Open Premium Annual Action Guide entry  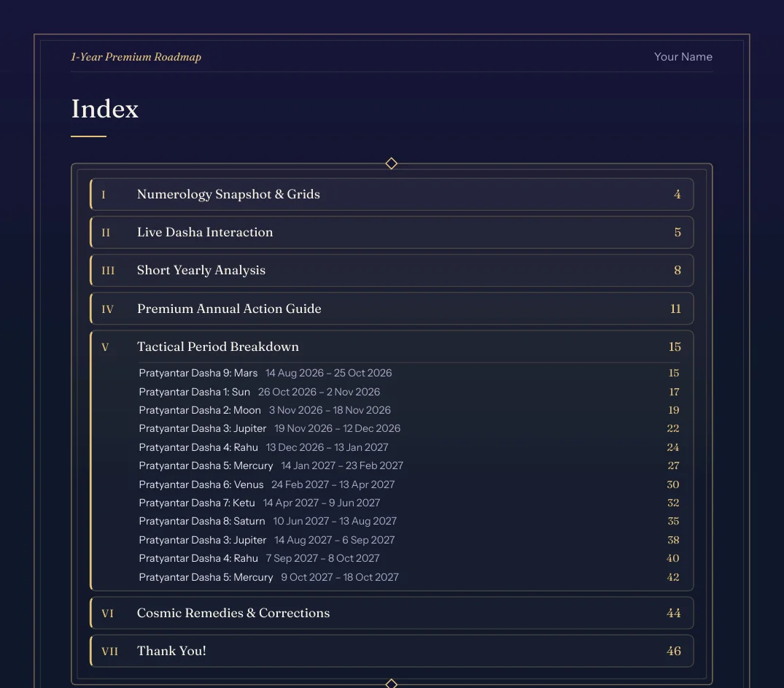click(392, 309)
